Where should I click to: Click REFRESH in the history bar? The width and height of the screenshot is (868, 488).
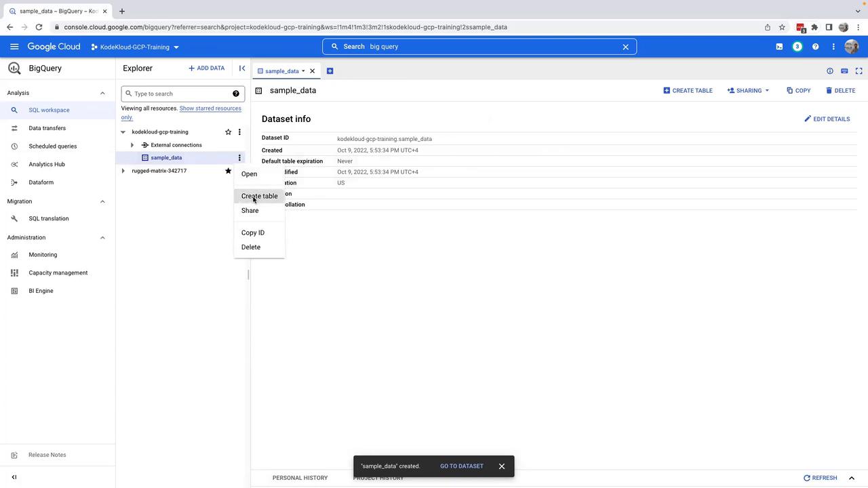[820, 478]
